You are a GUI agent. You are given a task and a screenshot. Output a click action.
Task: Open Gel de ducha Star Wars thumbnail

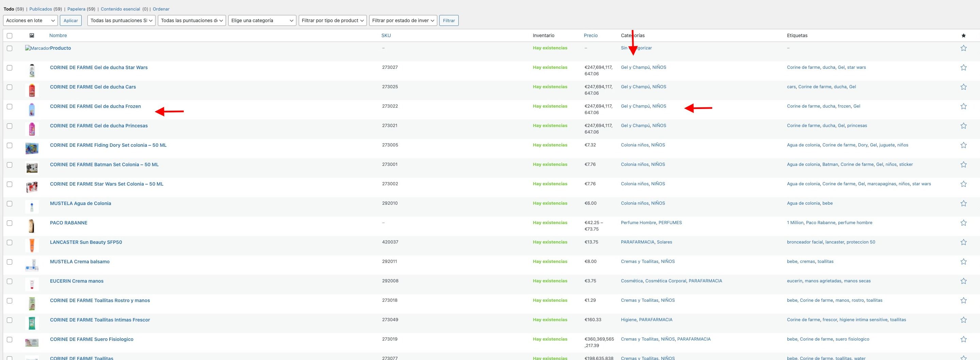tap(32, 71)
